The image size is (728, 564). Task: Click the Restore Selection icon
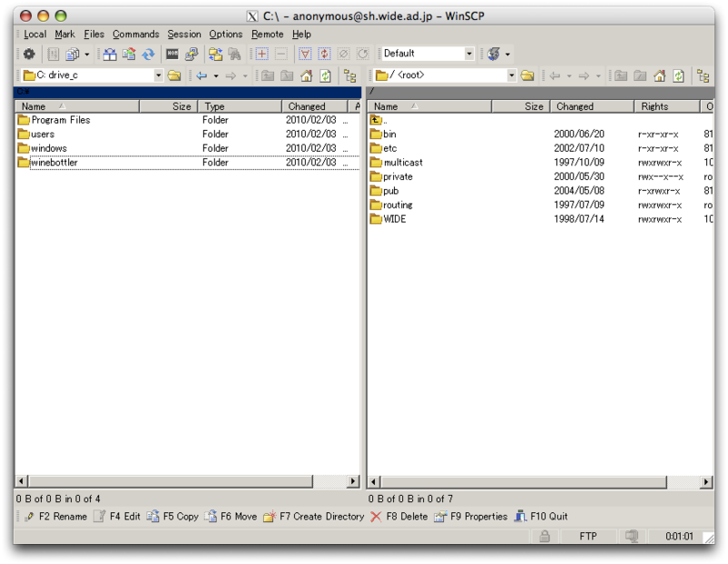tap(363, 54)
